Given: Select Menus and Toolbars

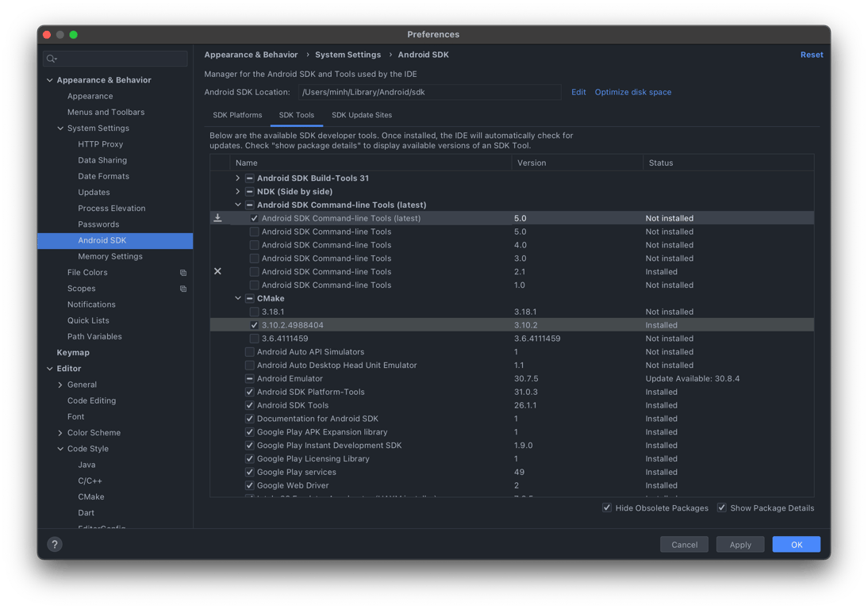Looking at the screenshot, I should tap(106, 113).
